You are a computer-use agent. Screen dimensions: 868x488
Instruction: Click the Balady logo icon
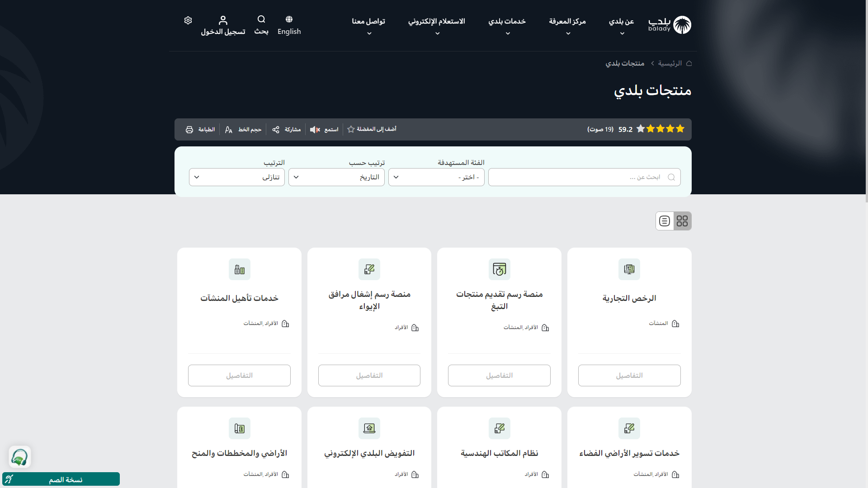[x=682, y=25]
